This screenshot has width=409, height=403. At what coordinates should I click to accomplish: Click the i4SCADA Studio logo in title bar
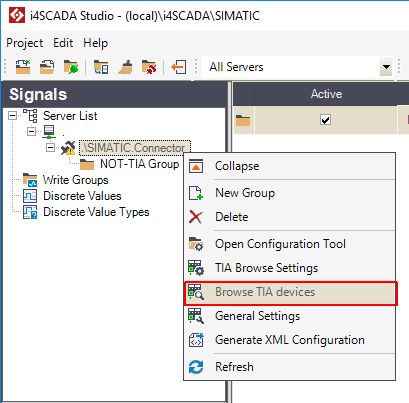17,15
